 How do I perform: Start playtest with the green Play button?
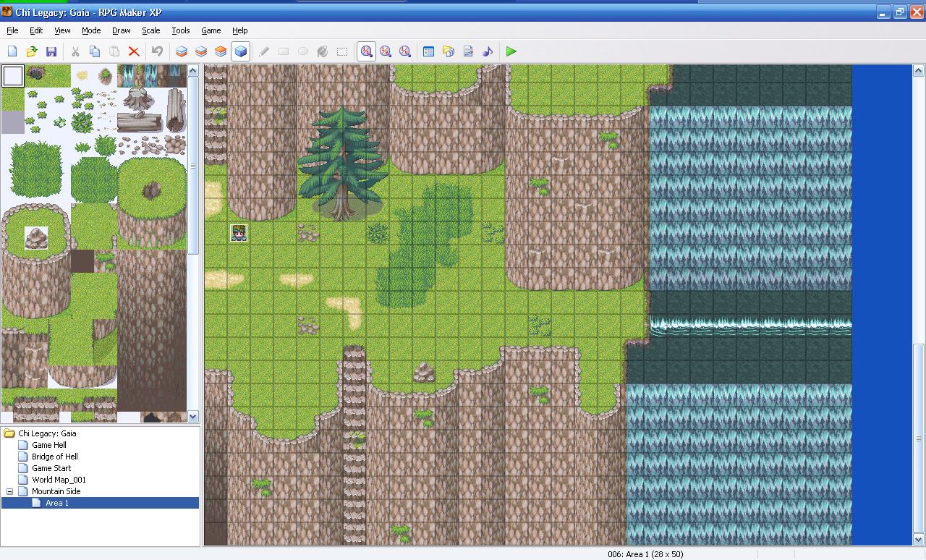pyautogui.click(x=511, y=51)
